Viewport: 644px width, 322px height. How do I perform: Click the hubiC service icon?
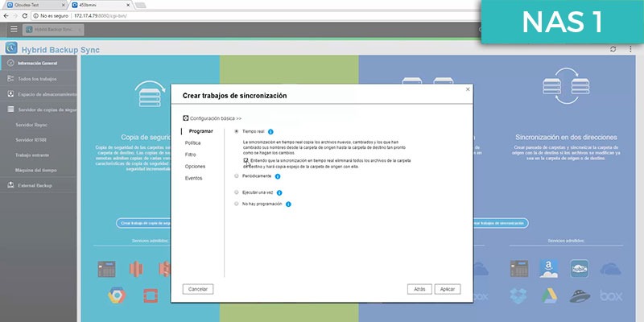point(580,269)
